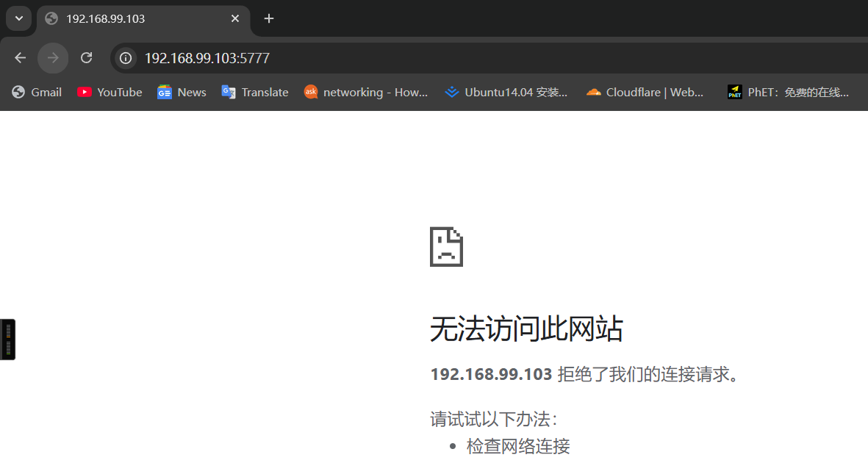Open the PhET 免费的在线 bookmark
This screenshot has width=868, height=463.
pyautogui.click(x=788, y=93)
